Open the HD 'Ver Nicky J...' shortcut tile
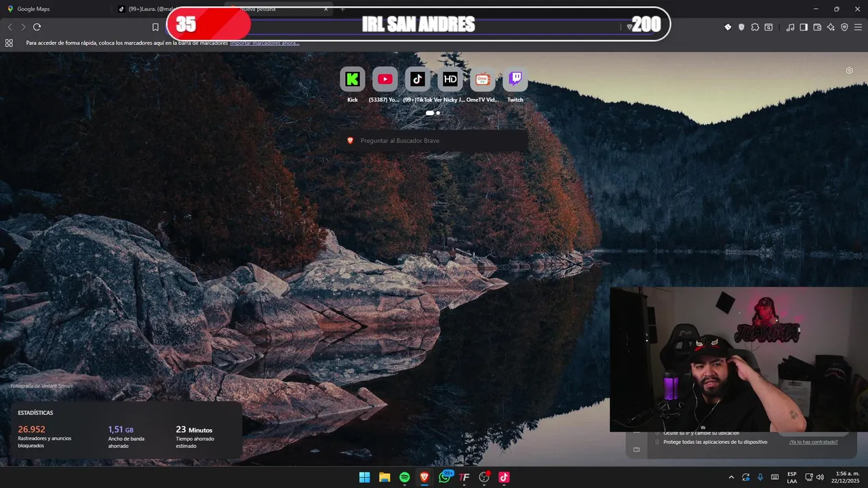 [x=450, y=79]
